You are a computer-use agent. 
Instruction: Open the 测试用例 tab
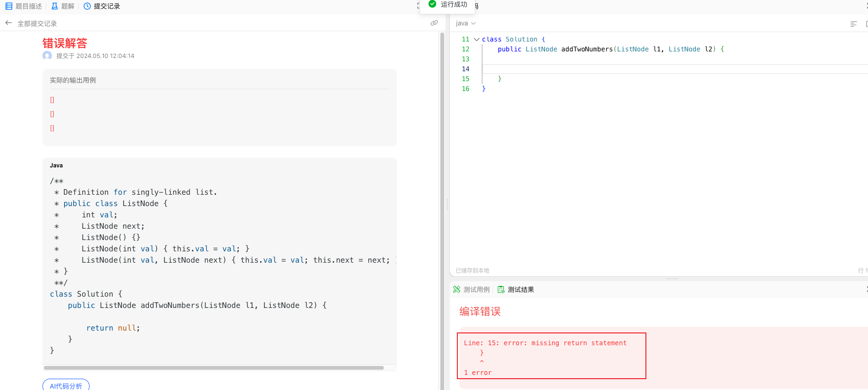point(471,290)
